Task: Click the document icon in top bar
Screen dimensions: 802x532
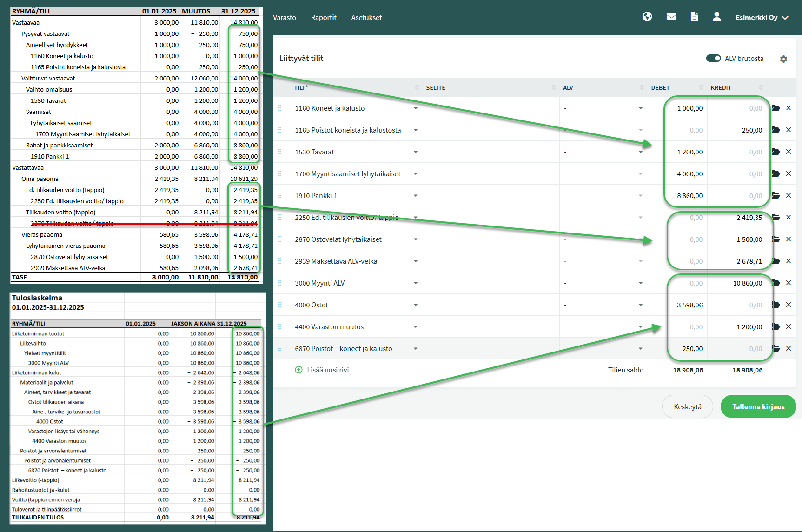Action: (694, 17)
